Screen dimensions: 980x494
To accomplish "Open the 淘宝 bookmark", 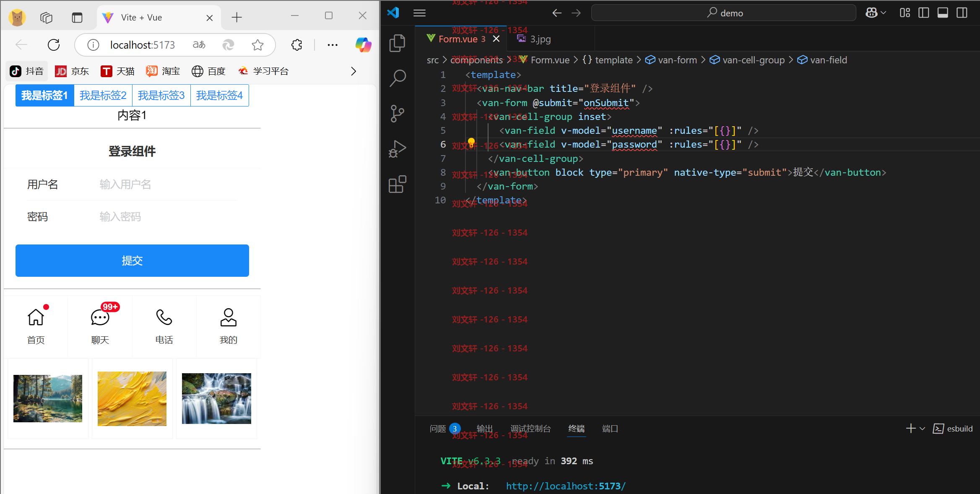I will (164, 71).
